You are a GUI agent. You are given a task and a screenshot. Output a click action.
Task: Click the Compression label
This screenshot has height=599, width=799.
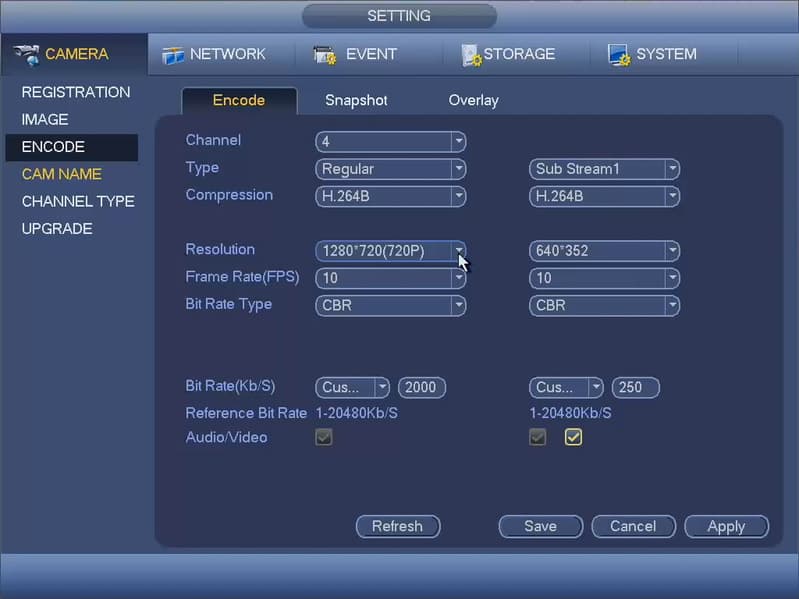[229, 195]
